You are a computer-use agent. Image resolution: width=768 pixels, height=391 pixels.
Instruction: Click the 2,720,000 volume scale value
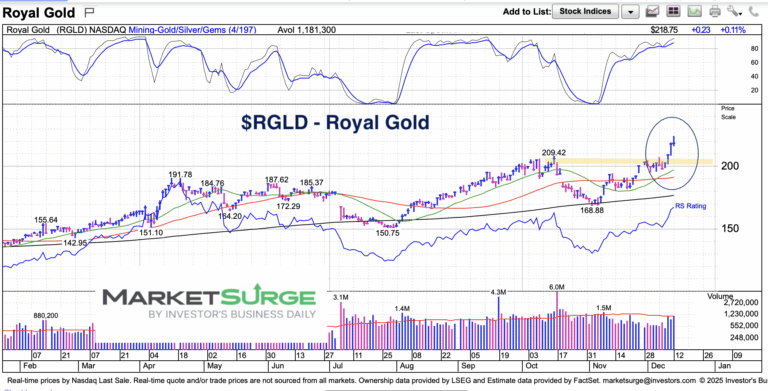(x=740, y=302)
